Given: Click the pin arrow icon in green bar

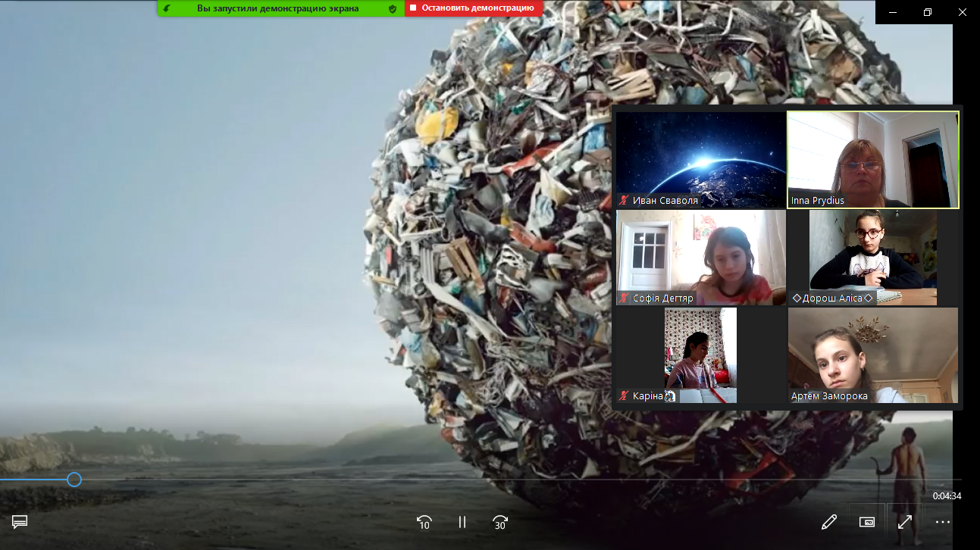Looking at the screenshot, I should tap(167, 8).
